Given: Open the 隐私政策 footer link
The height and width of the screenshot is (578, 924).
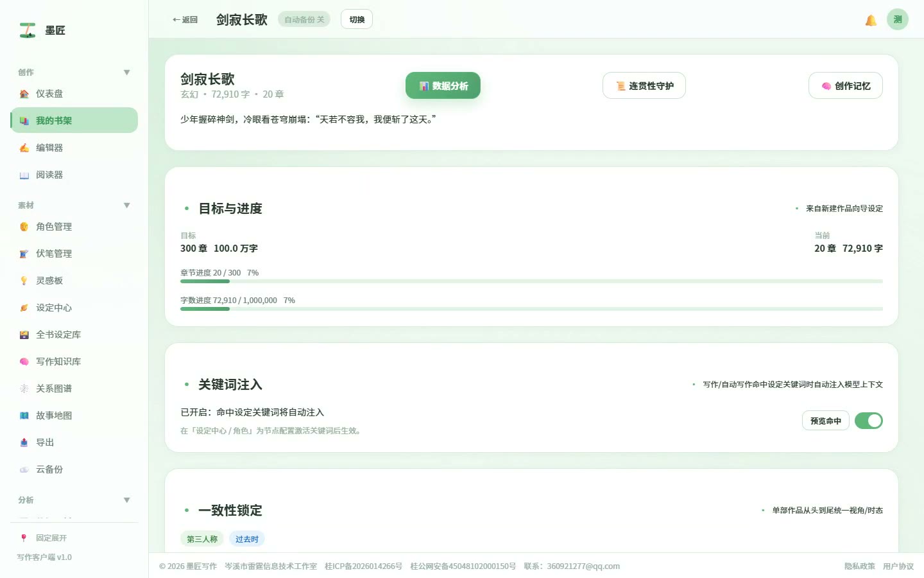Looking at the screenshot, I should tap(860, 566).
